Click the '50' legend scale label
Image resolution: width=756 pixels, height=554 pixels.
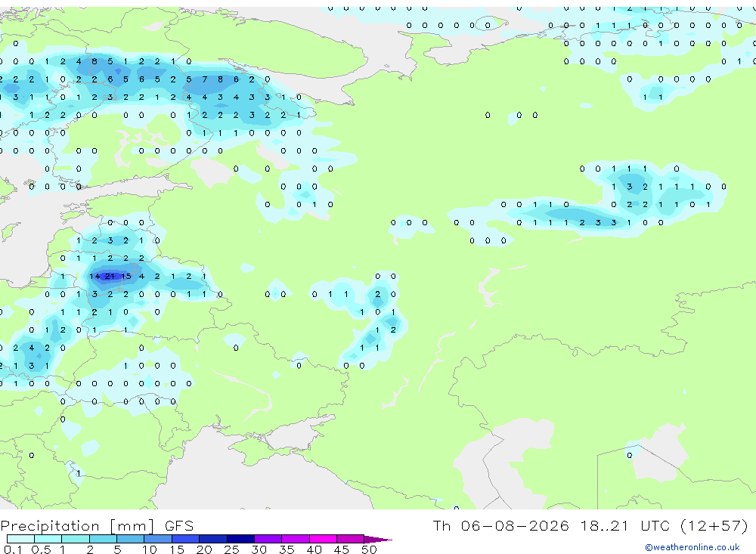[x=369, y=549]
